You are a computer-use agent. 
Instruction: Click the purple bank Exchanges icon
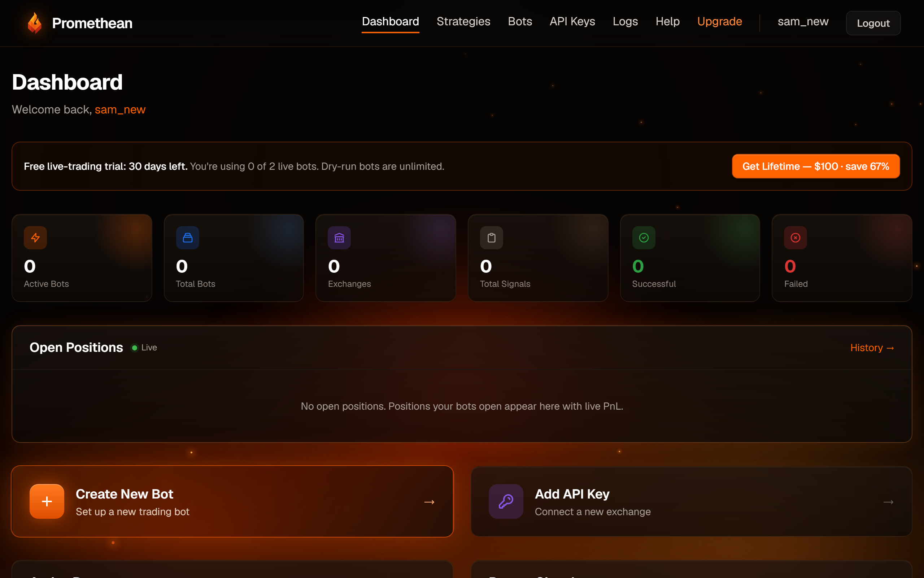[x=339, y=238]
